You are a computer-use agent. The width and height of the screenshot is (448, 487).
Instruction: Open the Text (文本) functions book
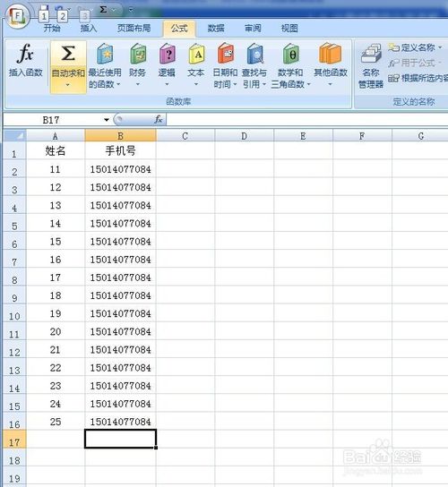coord(196,65)
